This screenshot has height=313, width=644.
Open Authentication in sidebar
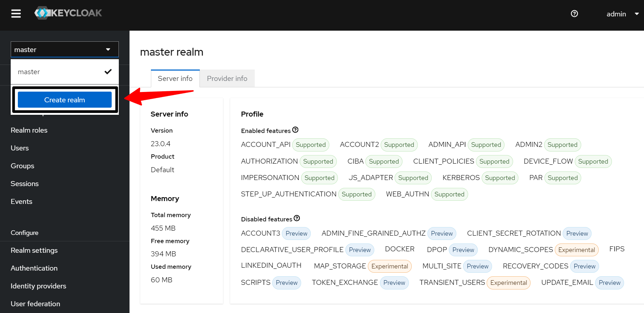click(34, 268)
